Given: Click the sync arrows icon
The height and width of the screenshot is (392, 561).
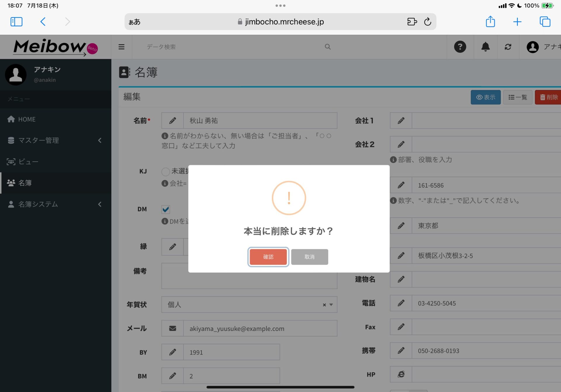Looking at the screenshot, I should click(508, 47).
